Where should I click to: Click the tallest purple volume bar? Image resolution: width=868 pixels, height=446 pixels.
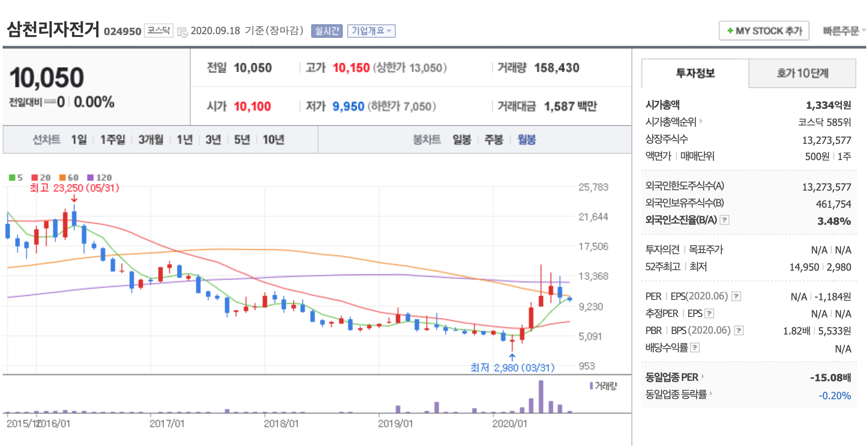pos(541,397)
